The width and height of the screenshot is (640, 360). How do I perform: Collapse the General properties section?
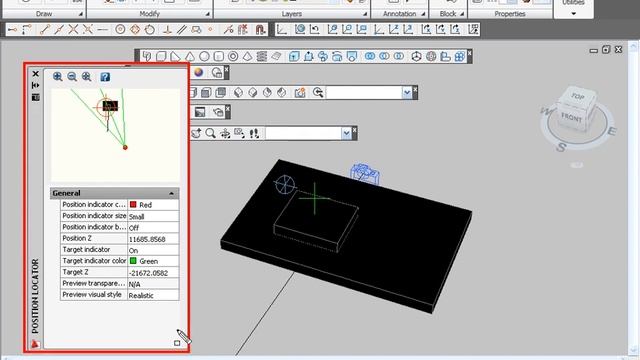pyautogui.click(x=171, y=193)
